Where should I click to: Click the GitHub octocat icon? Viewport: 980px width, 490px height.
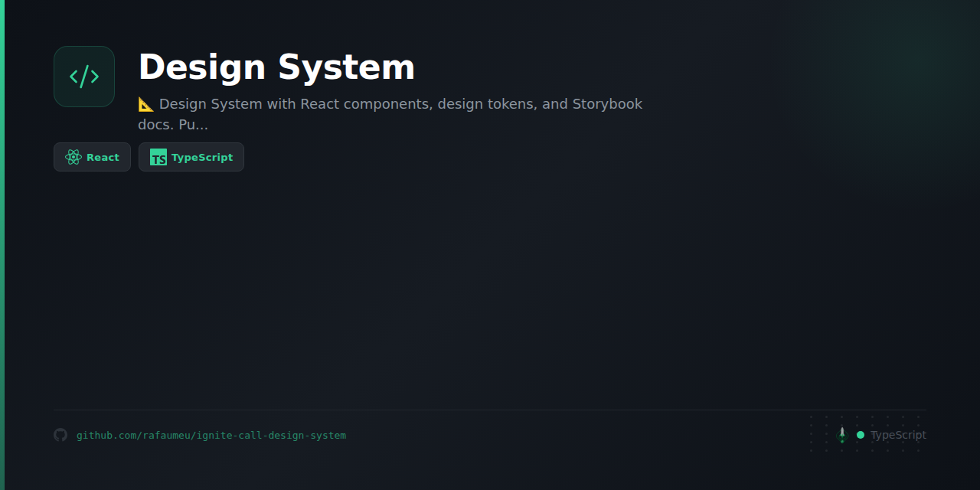click(60, 435)
